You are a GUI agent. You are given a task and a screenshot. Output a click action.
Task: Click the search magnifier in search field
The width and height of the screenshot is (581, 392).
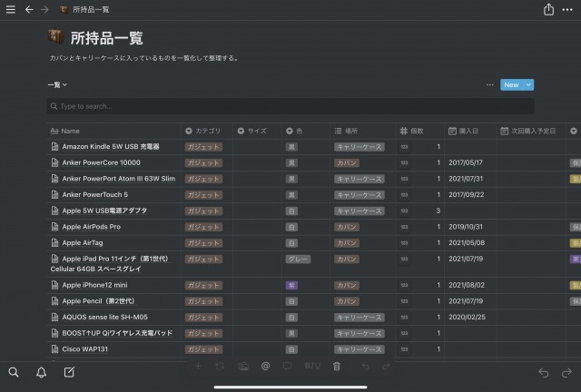(x=54, y=106)
